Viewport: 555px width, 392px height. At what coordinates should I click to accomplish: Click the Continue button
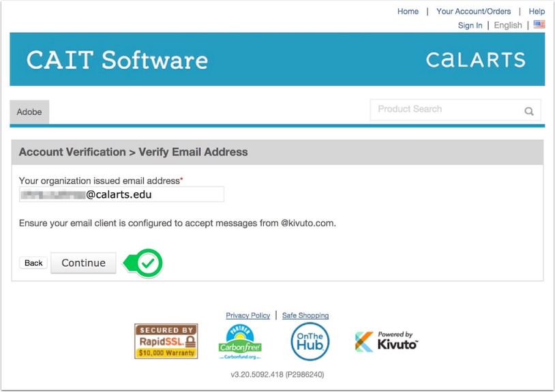(83, 263)
